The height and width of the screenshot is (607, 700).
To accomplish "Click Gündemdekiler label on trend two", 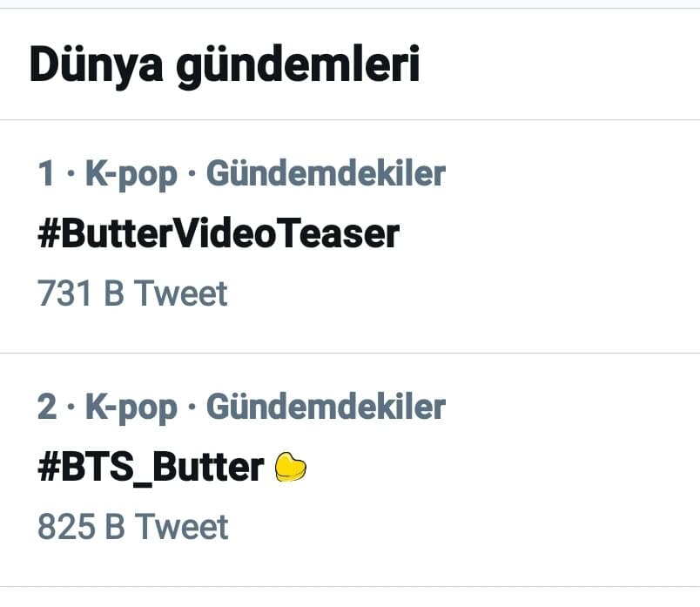I will click(x=326, y=407).
